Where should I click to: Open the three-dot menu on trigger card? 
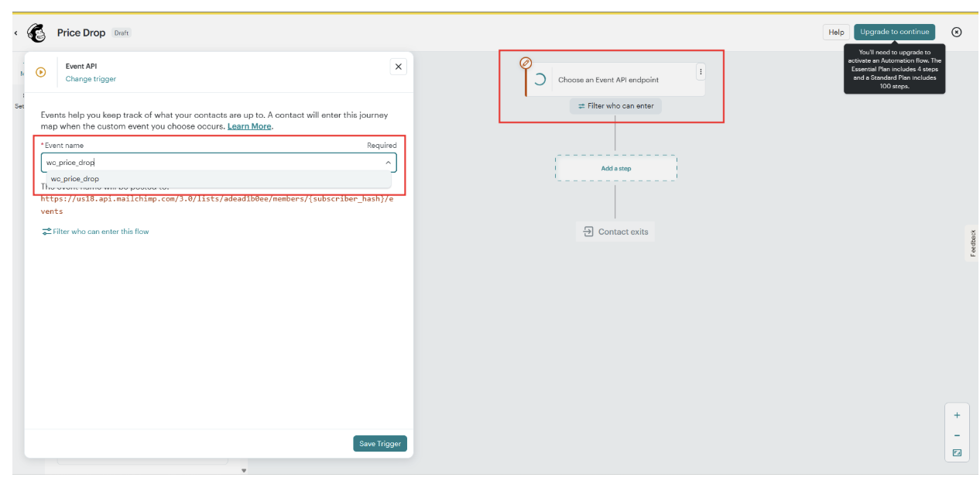coord(701,72)
